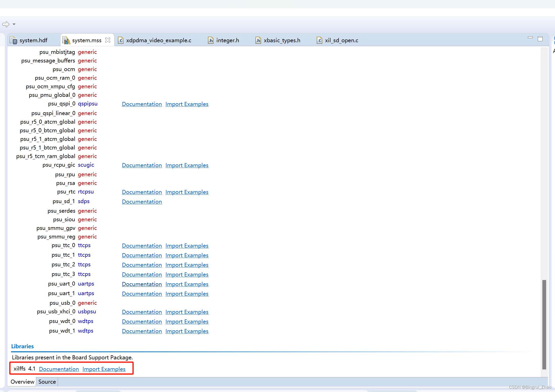Open Documentation for psu_qspi_0
Screen dimensions: 555x392
click(142, 104)
